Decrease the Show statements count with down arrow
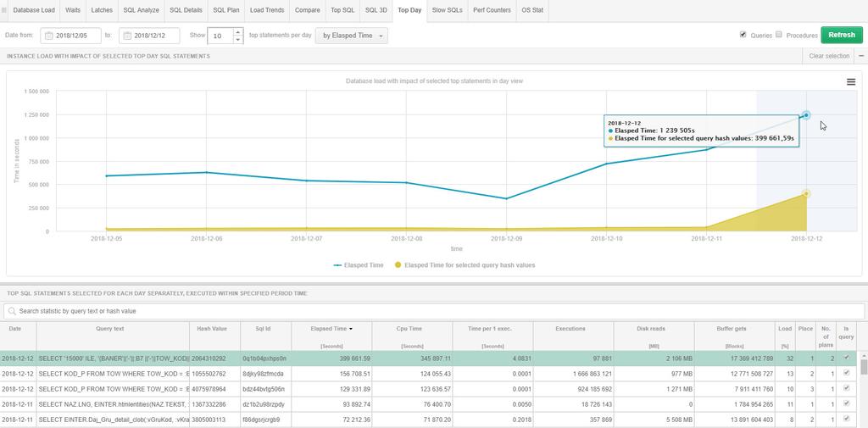868x428 pixels. click(238, 39)
